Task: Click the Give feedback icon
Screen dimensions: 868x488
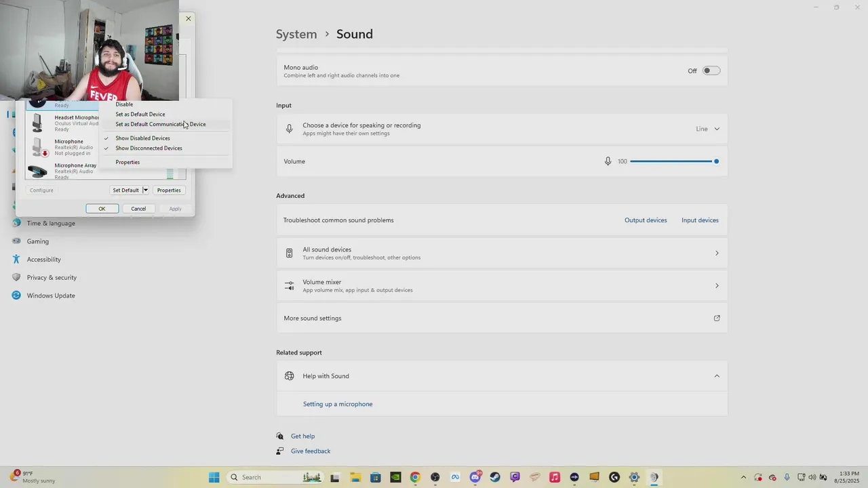Action: tap(280, 451)
